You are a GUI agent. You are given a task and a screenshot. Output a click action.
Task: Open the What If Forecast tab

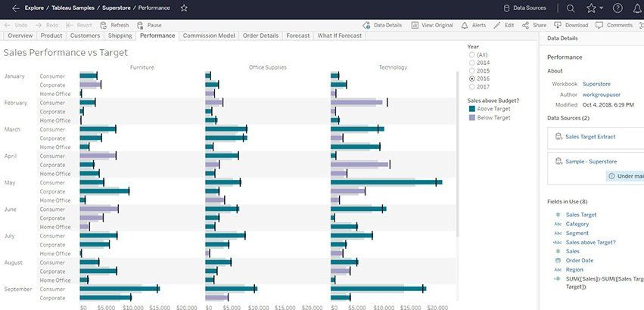click(x=339, y=36)
